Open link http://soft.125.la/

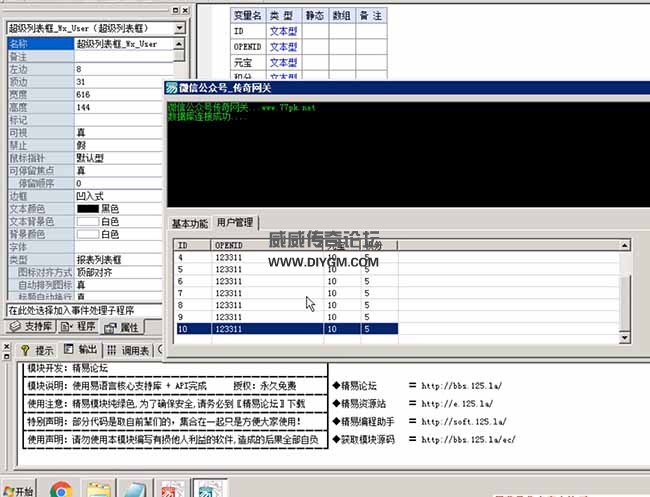463,422
